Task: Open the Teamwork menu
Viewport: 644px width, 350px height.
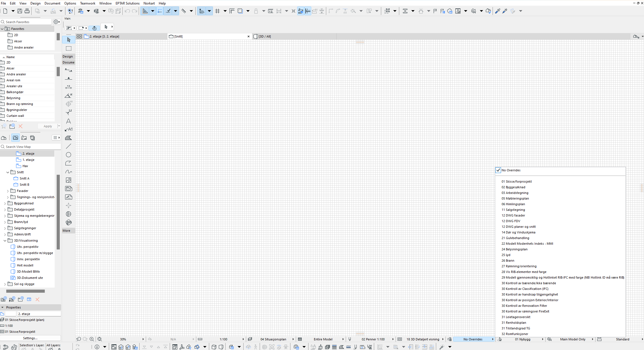Action: (87, 3)
